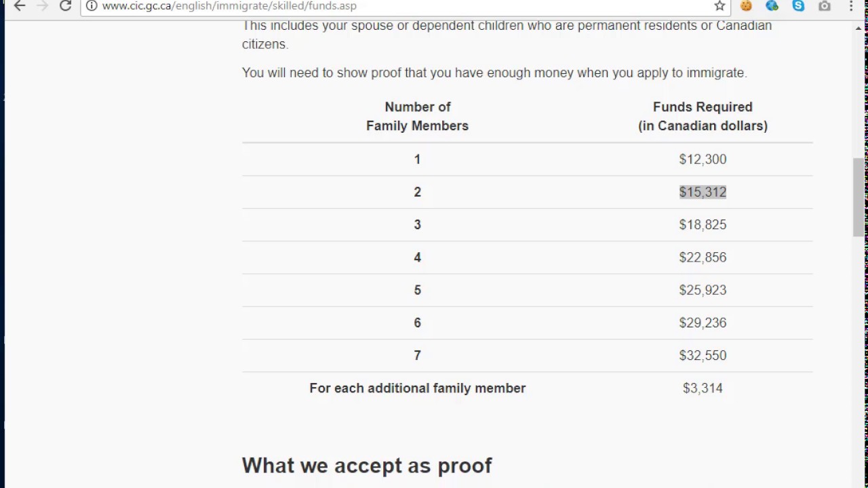Click the camera screenshot extension icon
Image resolution: width=868 pixels, height=488 pixels.
click(825, 6)
